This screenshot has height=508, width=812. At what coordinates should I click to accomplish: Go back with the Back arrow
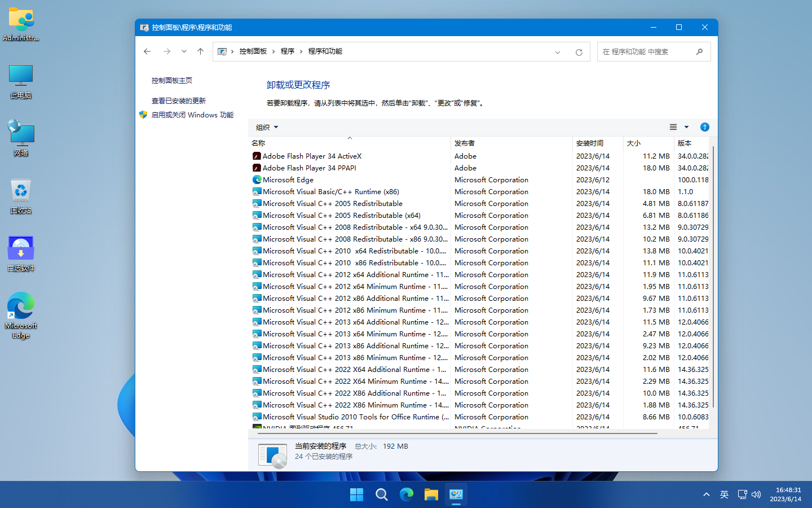(147, 51)
